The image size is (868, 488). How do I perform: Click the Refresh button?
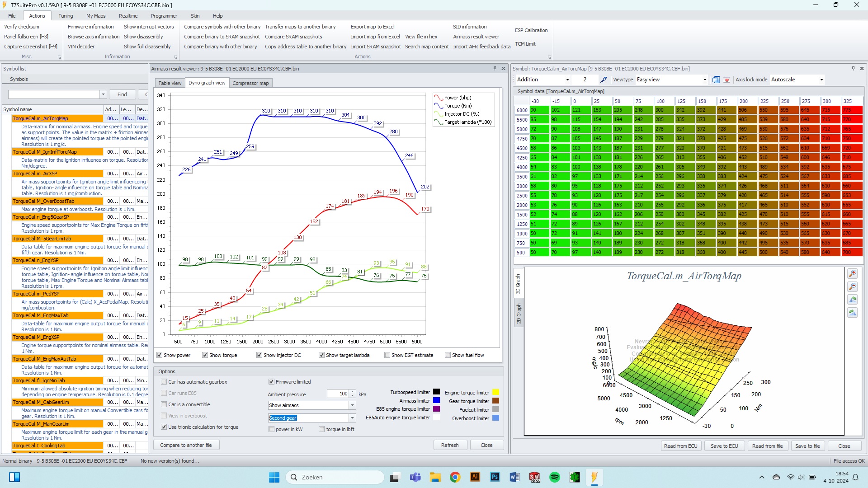[449, 445]
